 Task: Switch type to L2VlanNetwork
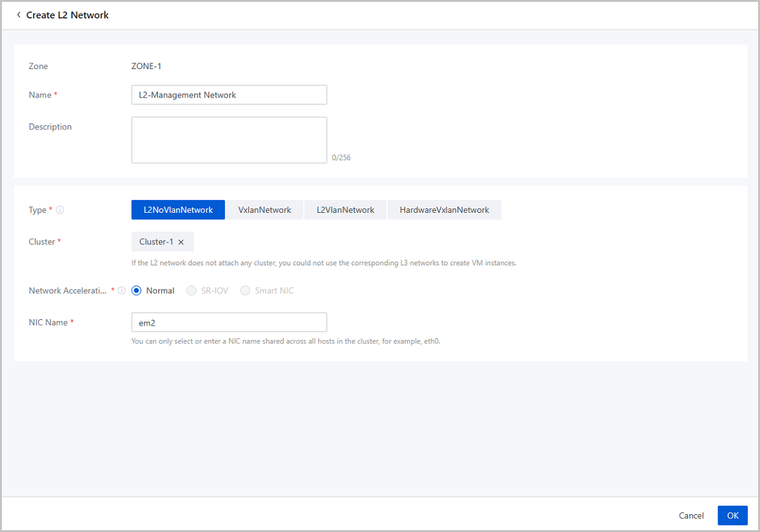pos(346,210)
